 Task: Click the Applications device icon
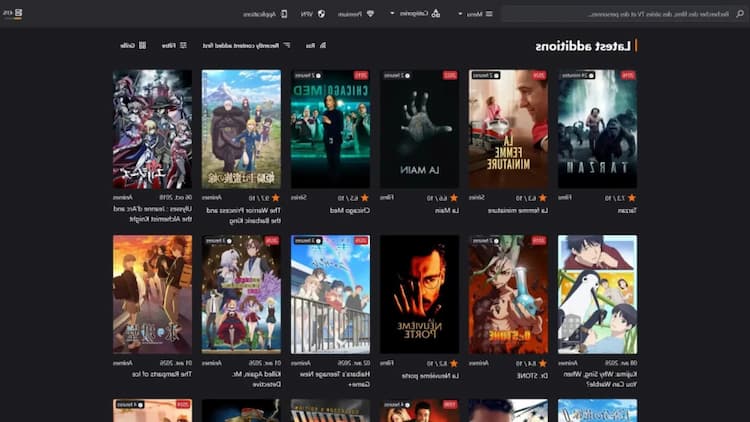click(x=284, y=14)
